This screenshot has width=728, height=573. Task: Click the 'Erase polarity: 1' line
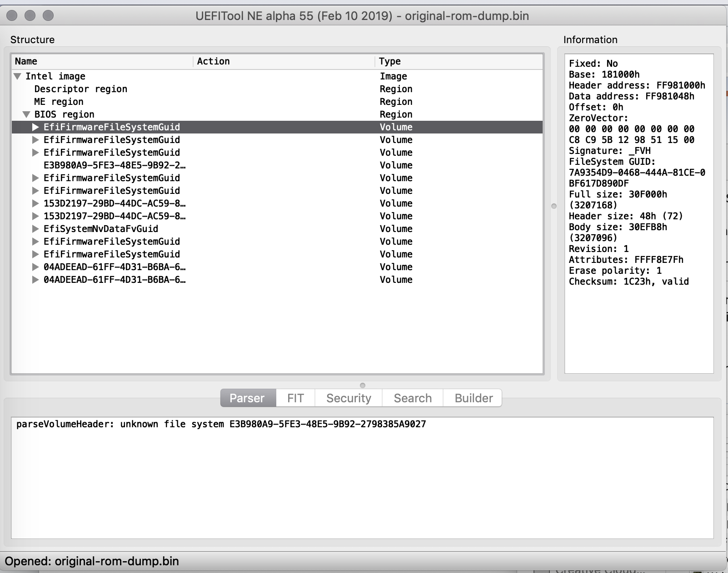click(x=615, y=271)
